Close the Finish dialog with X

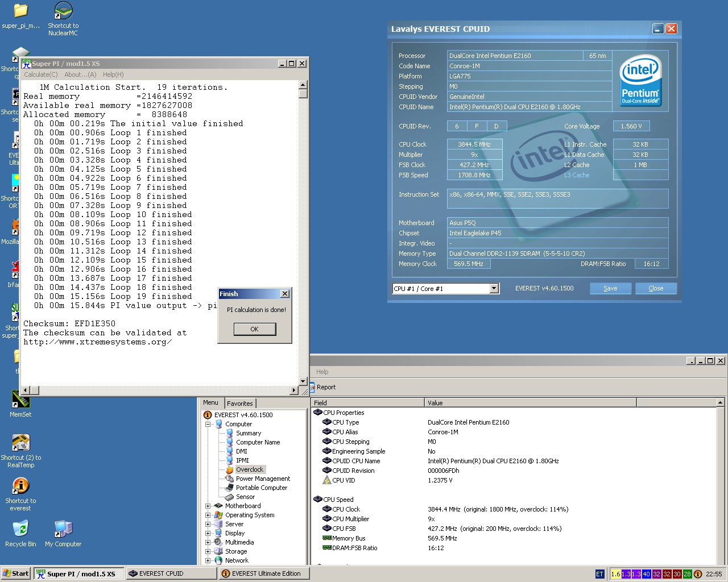285,294
